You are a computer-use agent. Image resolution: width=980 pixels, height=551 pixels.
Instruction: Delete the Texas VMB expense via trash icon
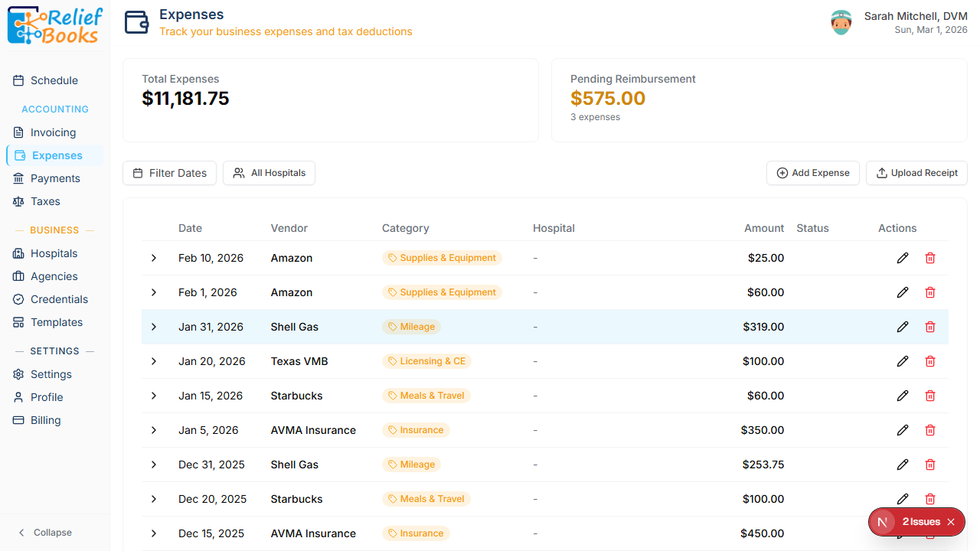[930, 361]
